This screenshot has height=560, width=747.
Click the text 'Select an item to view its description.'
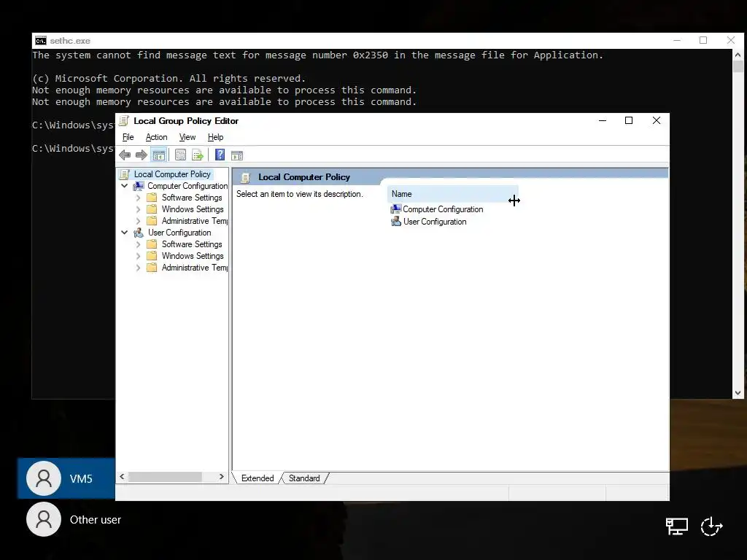(300, 194)
